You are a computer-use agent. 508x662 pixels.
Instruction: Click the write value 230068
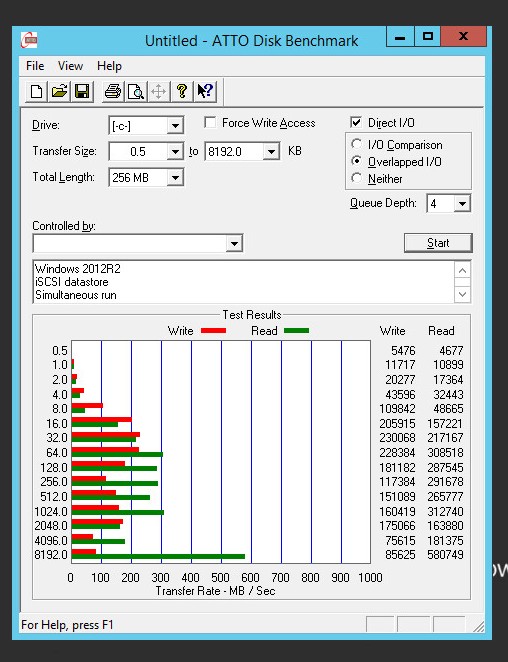[397, 438]
